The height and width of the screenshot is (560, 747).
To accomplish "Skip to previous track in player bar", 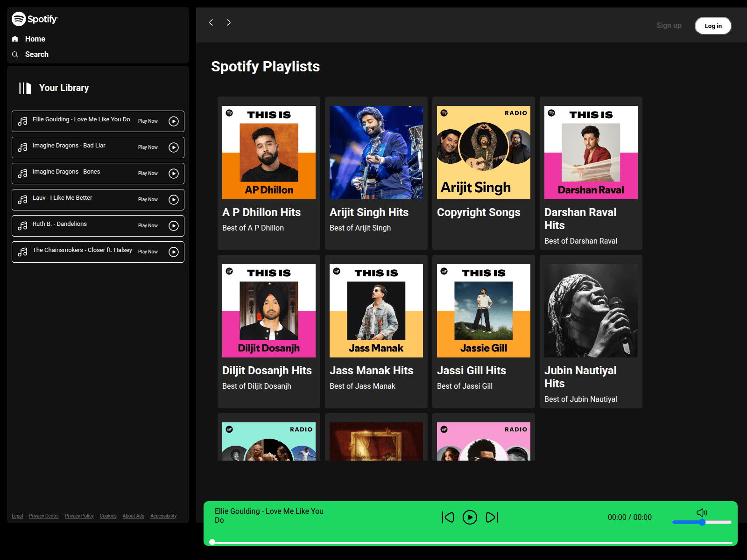I will [x=448, y=517].
